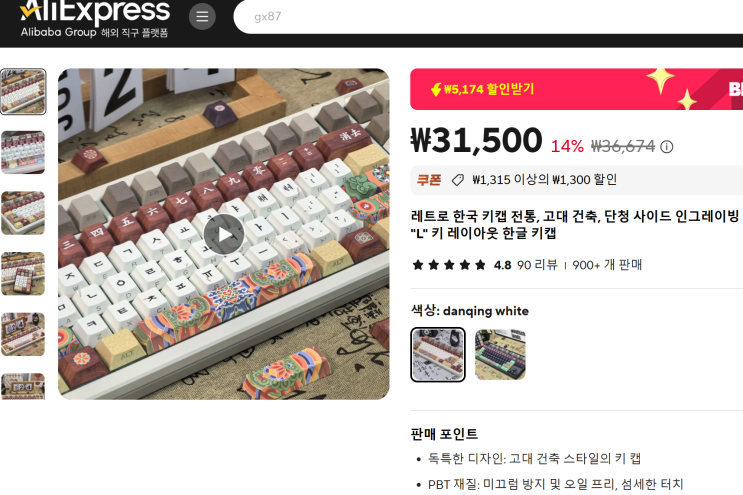The height and width of the screenshot is (495, 743).
Task: View the fourth thumbnail with numpad
Action: (23, 273)
